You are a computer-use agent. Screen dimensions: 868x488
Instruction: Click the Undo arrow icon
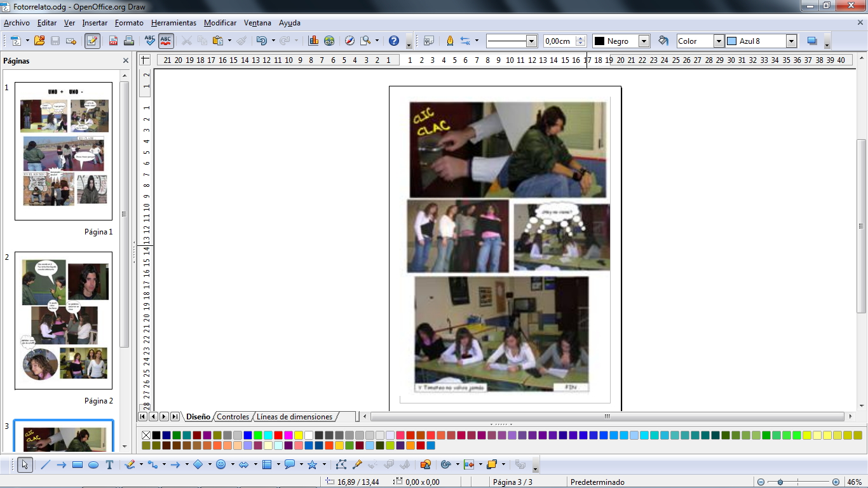261,41
